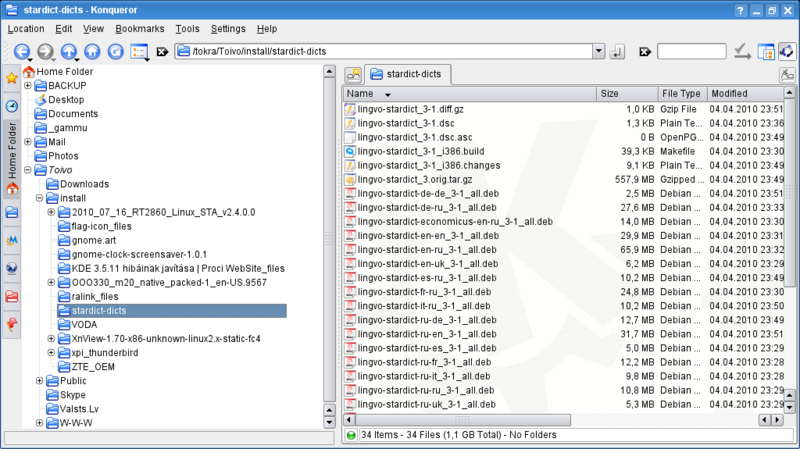Open the red folder sidebar icon

click(x=12, y=296)
